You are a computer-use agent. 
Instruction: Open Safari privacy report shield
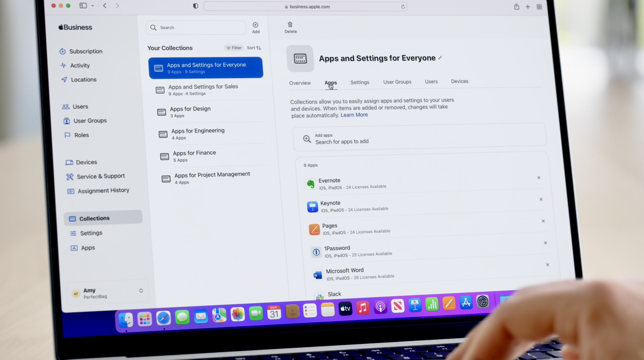(x=195, y=6)
